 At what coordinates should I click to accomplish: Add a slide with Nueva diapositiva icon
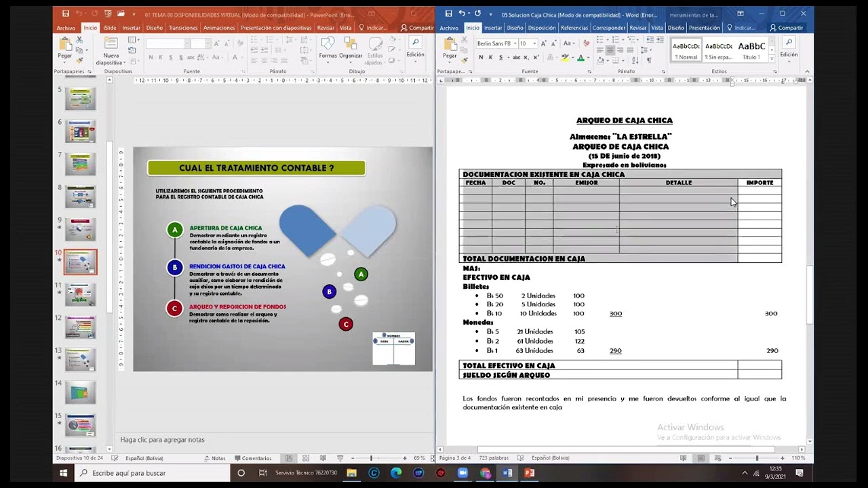(x=111, y=43)
